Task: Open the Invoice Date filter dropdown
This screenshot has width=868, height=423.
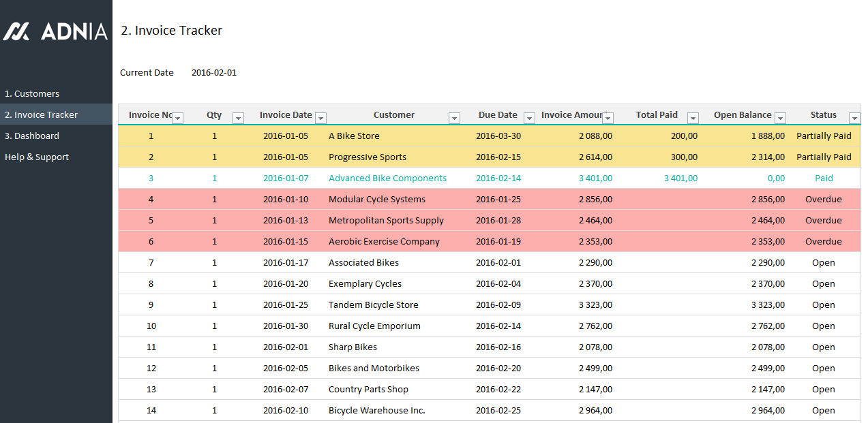Action: coord(320,117)
